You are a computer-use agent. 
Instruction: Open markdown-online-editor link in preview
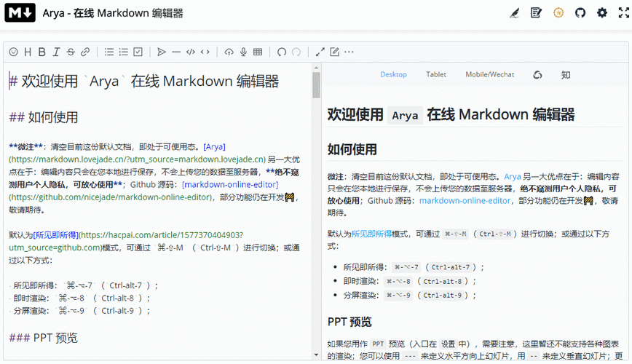click(x=465, y=201)
